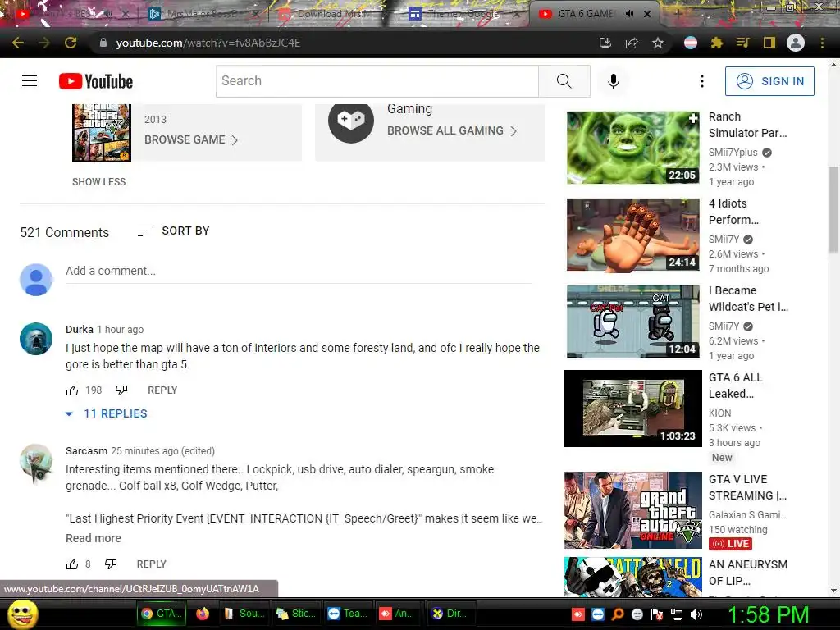Open the TeamViewer taskbar window

(x=348, y=614)
